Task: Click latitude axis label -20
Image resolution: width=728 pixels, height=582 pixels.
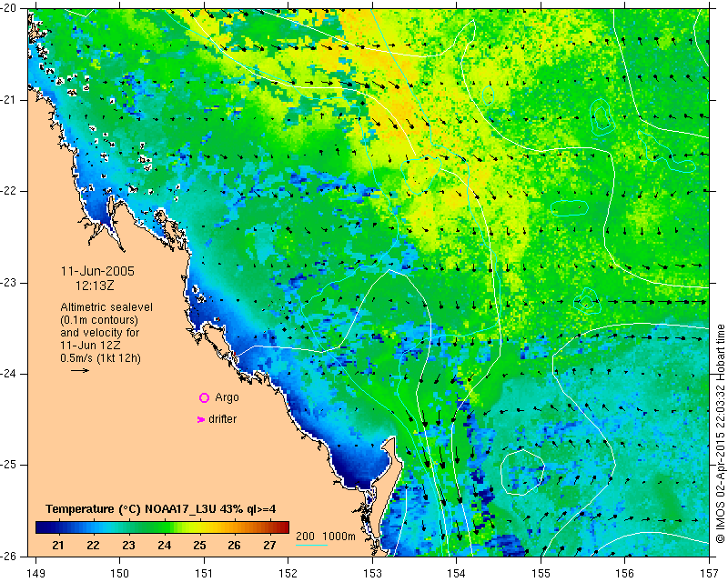Action: tap(9, 8)
